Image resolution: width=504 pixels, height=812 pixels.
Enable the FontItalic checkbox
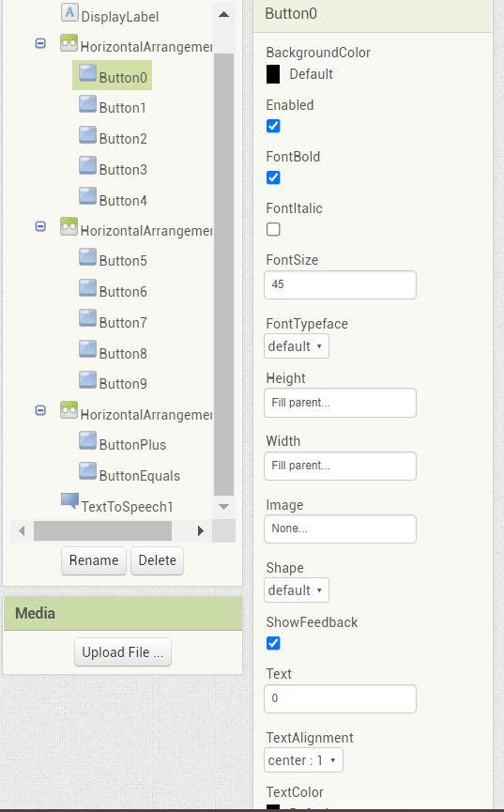click(273, 229)
